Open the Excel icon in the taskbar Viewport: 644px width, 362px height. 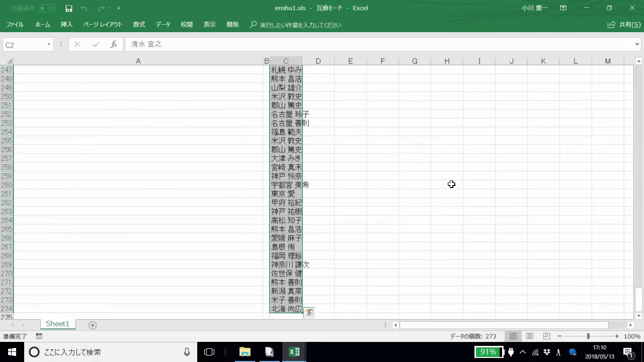pos(294,352)
